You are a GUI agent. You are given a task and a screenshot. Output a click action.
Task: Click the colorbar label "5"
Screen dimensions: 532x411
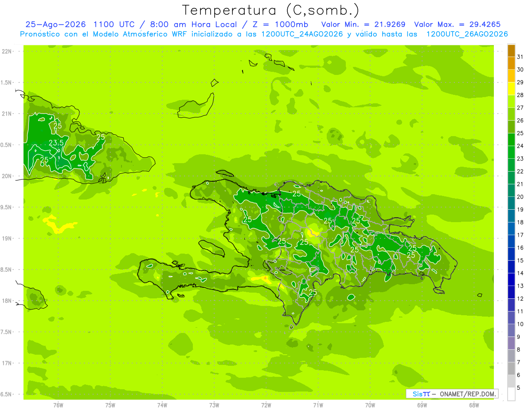pos(519,388)
